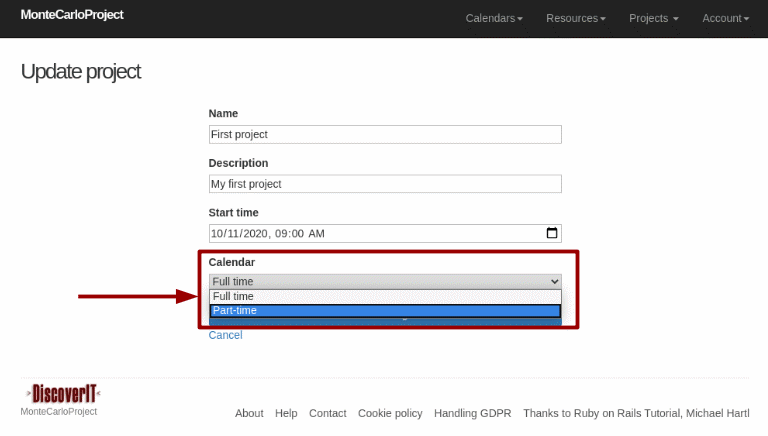Go to MonteCarloProject home brand link
This screenshot has width=768, height=436.
click(72, 16)
